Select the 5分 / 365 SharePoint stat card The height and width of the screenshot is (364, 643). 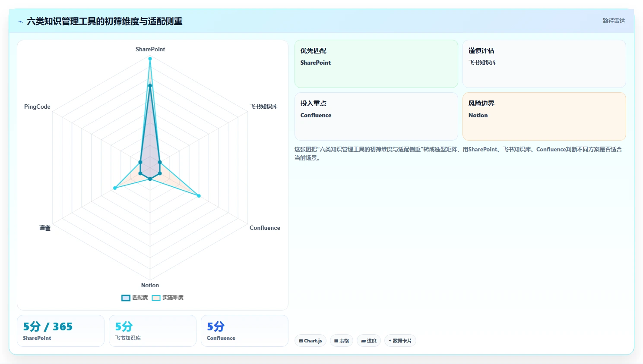point(60,331)
